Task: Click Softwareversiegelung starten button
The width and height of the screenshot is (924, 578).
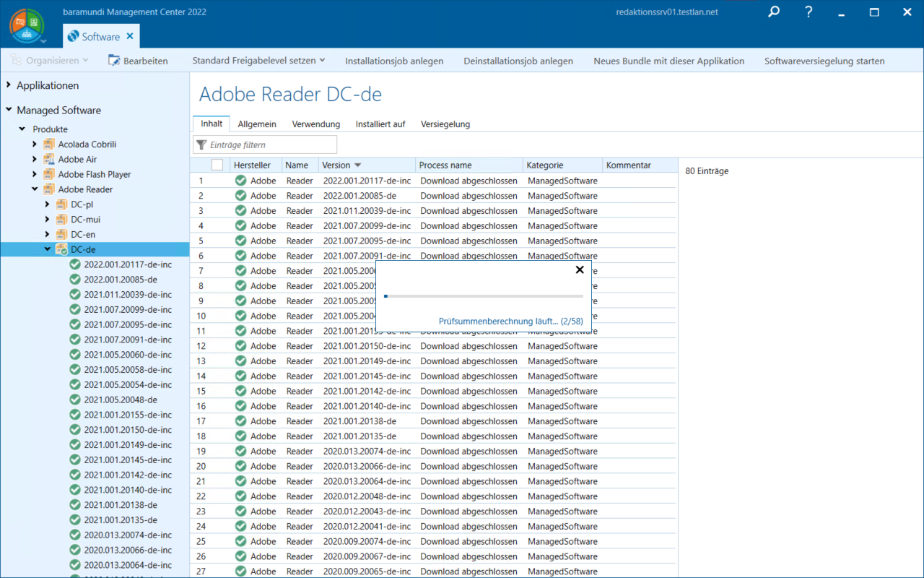Action: pos(824,61)
